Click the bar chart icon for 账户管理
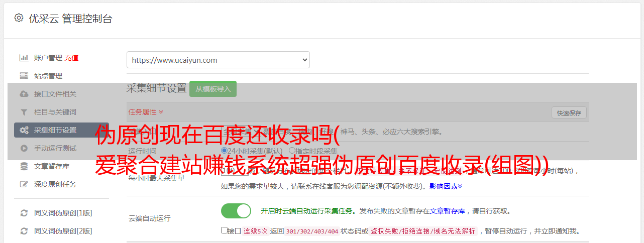The image size is (644, 243). [x=24, y=58]
